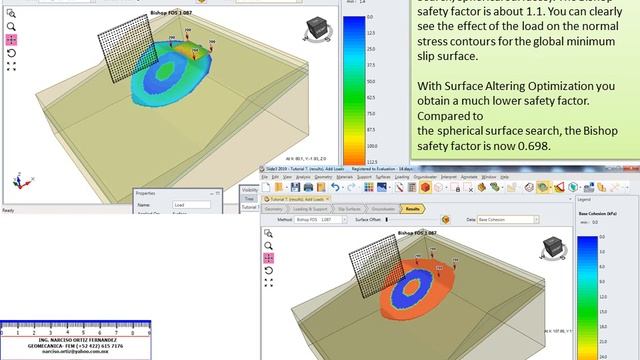
Task: Click magnifier icon in front window viewport
Action: click(268, 246)
